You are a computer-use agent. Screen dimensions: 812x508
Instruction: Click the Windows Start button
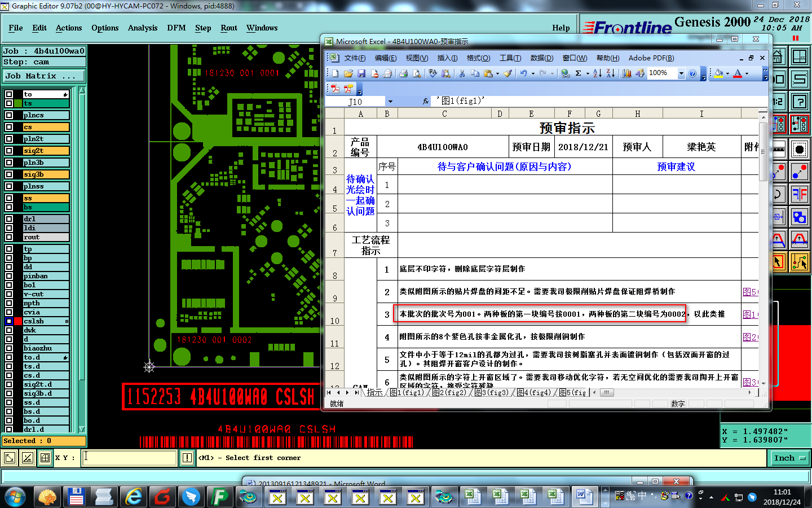(x=15, y=497)
